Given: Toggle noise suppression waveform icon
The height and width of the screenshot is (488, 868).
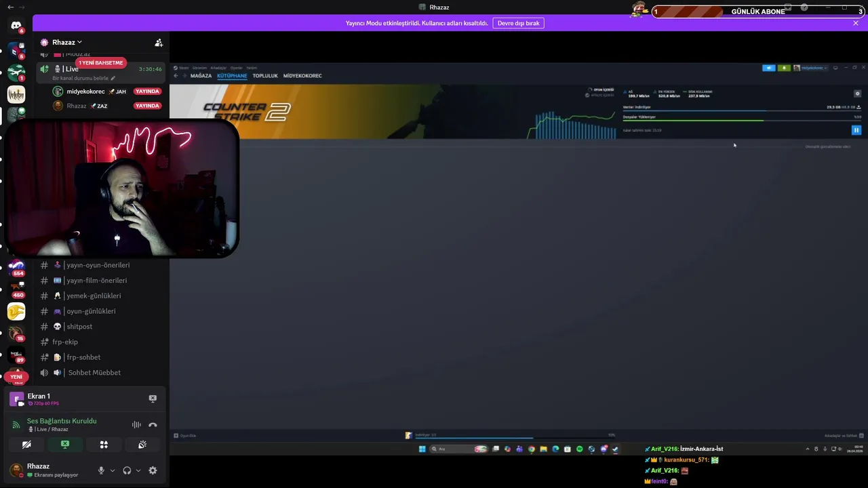Looking at the screenshot, I should (x=136, y=425).
